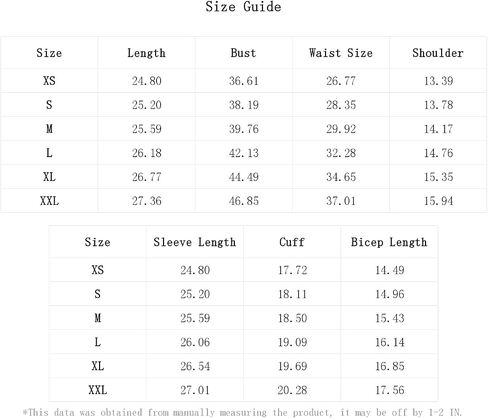488x418 pixels.
Task: Click the Shoulder column header
Action: pyautogui.click(x=438, y=53)
